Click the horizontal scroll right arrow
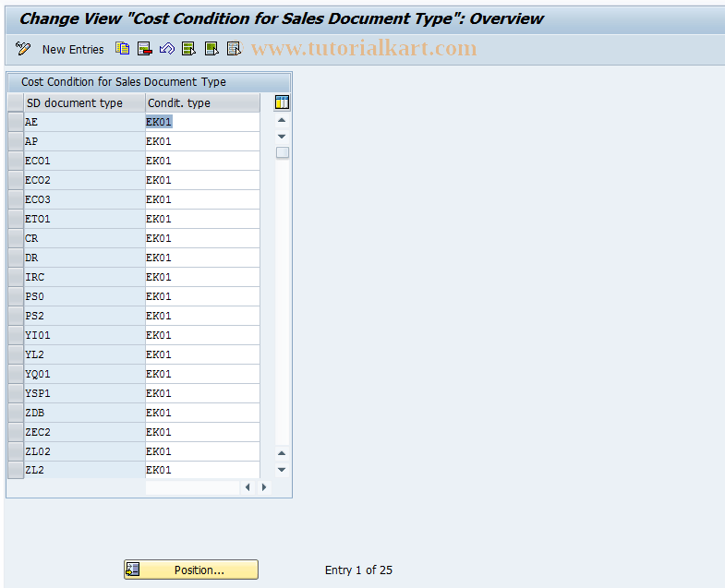Image resolution: width=725 pixels, height=588 pixels. 264,487
